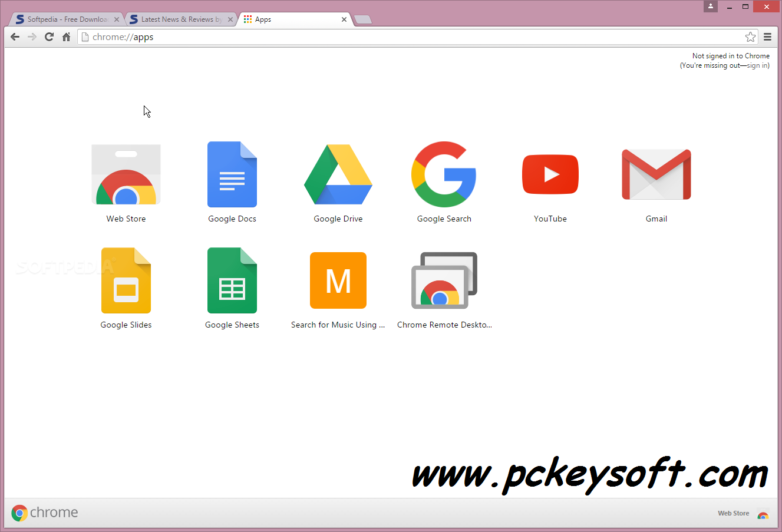Viewport: 782px width, 532px height.
Task: Open Google Drive app icon
Action: [338, 174]
